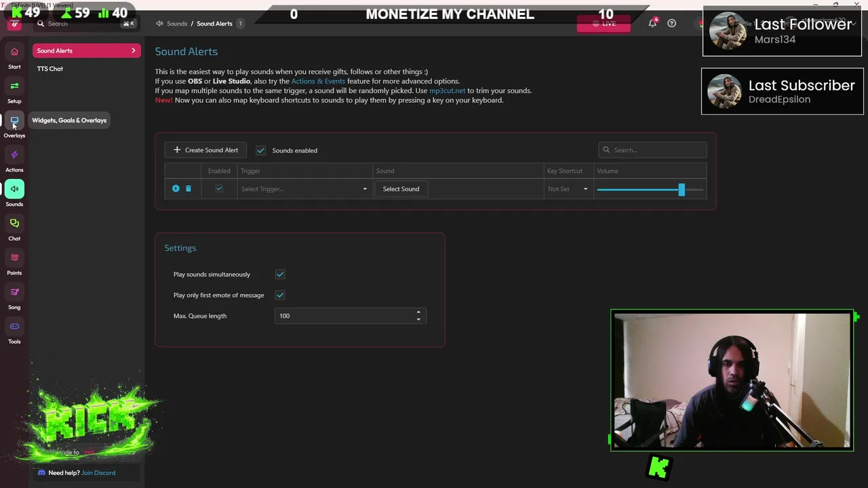Select the Sound Alerts menu item
868x488 pixels.
(x=86, y=51)
